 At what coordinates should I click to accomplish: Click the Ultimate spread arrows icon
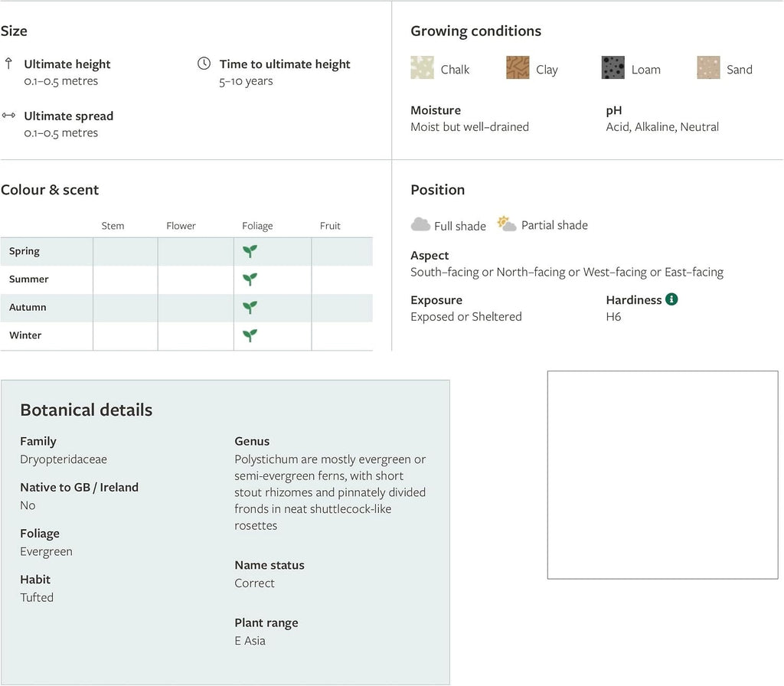(8, 116)
